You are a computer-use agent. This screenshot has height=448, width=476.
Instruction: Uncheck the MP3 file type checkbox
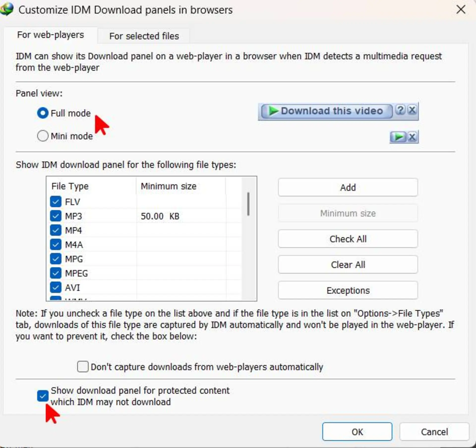pos(56,216)
